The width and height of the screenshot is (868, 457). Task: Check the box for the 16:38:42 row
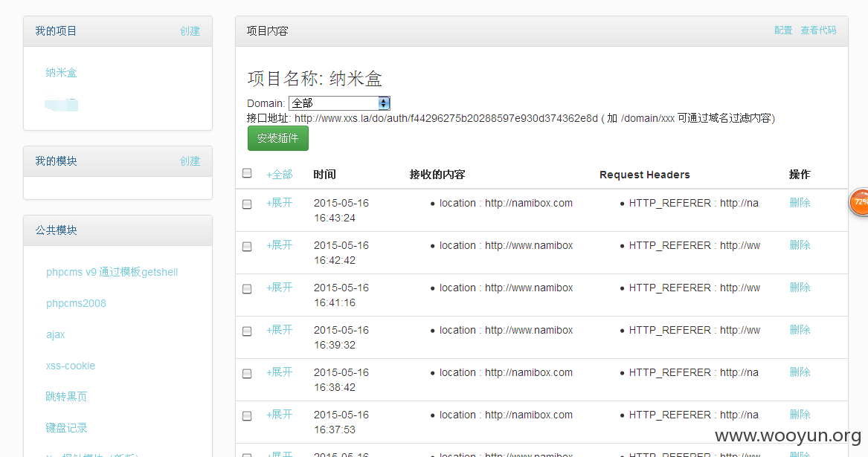point(247,374)
